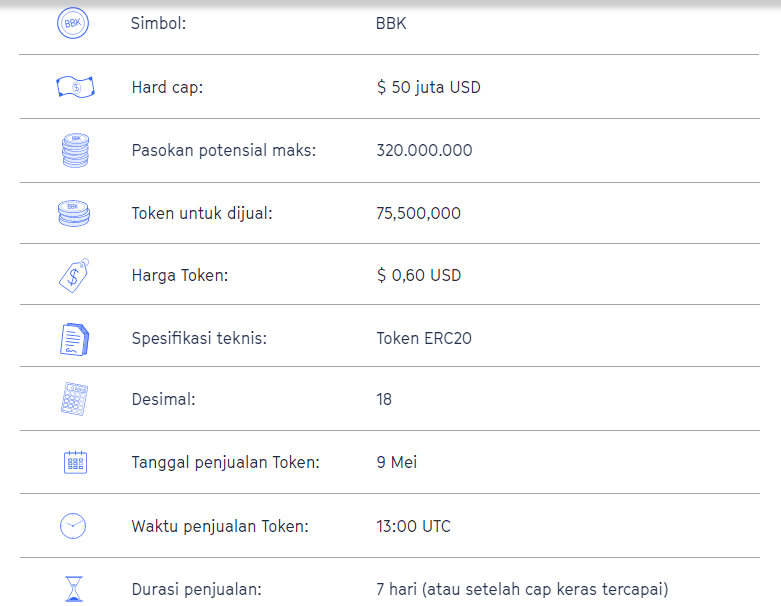Click the Spesifikasi teknis documents icon
This screenshot has width=781, height=606.
pos(74,338)
